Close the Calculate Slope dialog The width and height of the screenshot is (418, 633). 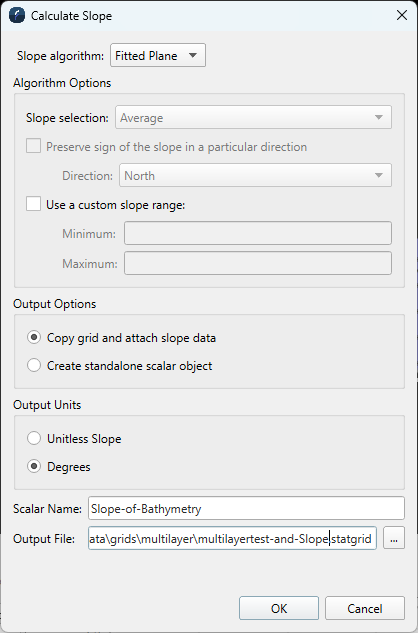coord(401,15)
